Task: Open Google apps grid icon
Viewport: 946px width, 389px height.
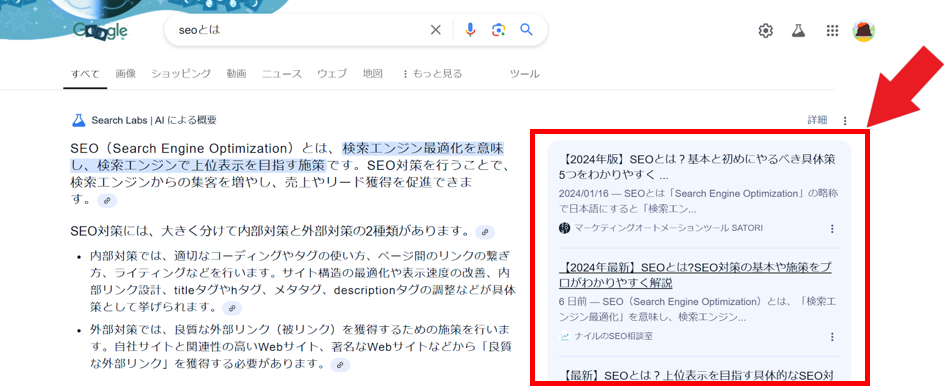Action: pyautogui.click(x=832, y=30)
